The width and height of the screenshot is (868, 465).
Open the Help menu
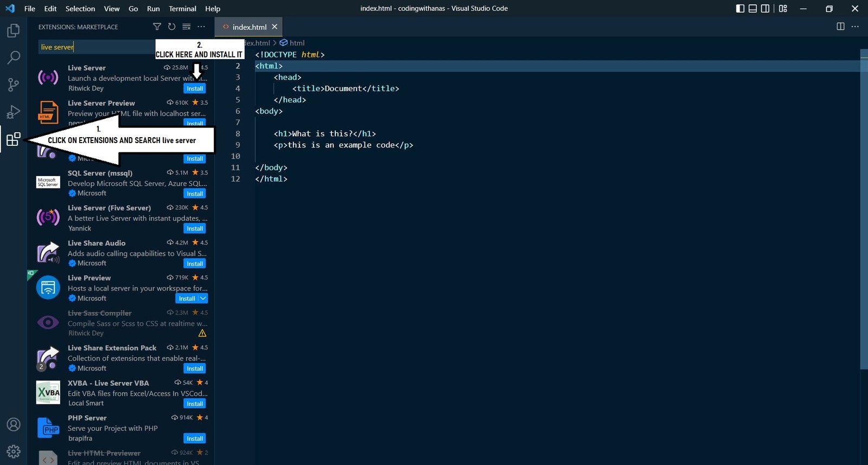click(213, 9)
